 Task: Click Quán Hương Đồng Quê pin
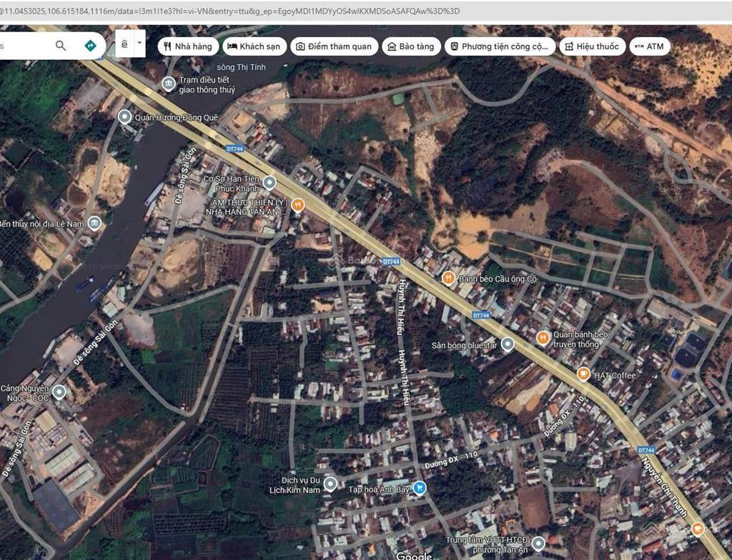click(x=124, y=116)
